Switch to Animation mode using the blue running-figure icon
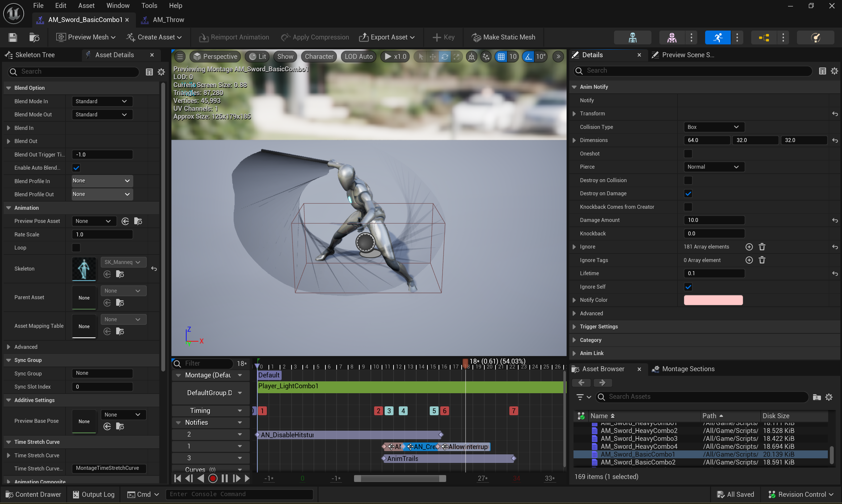 [717, 37]
